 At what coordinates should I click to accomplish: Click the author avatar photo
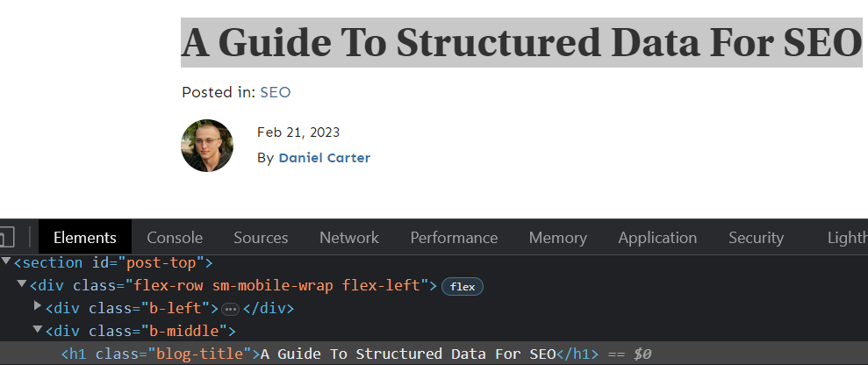tap(207, 146)
